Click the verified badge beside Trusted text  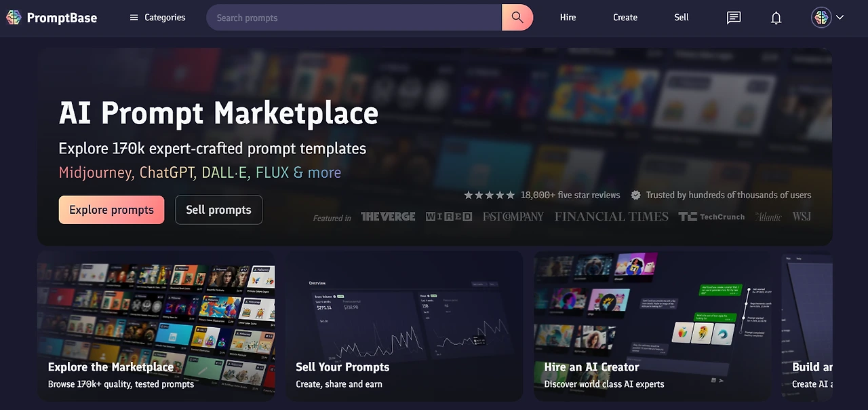coord(636,195)
